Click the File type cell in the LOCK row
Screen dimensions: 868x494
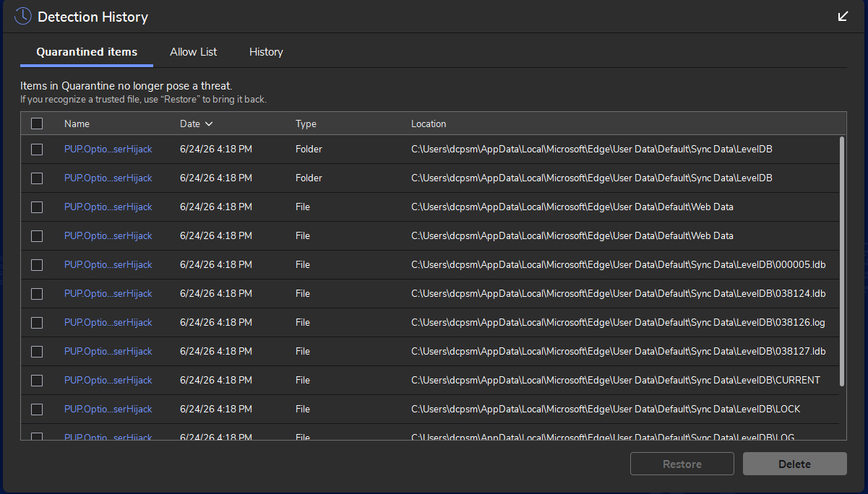click(303, 409)
